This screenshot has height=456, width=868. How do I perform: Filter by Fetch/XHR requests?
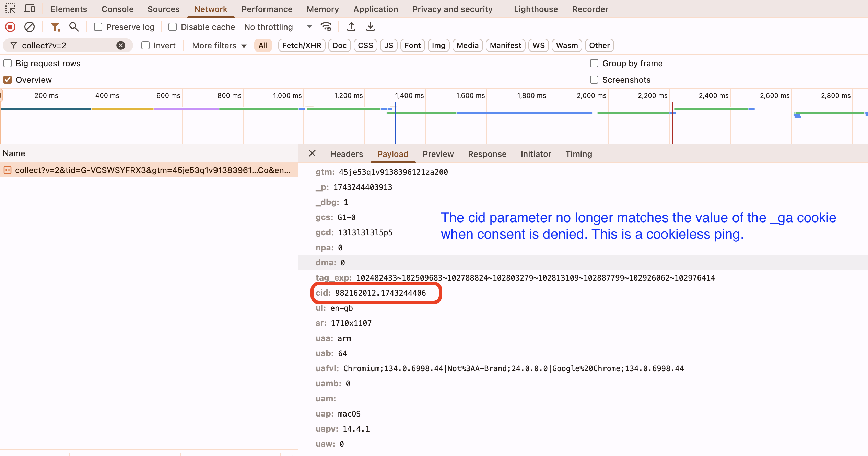pyautogui.click(x=302, y=45)
